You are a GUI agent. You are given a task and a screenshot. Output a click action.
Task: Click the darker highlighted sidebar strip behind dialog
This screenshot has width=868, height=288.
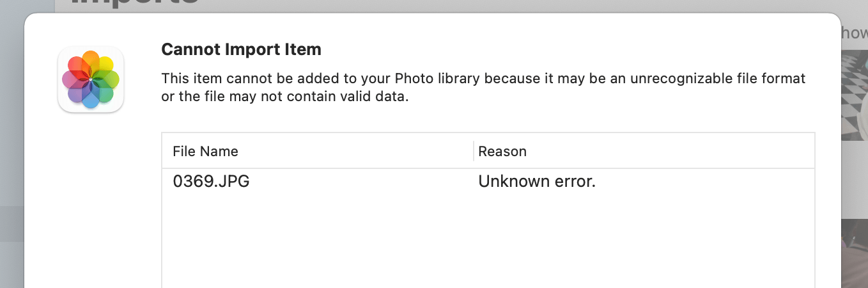click(12, 223)
